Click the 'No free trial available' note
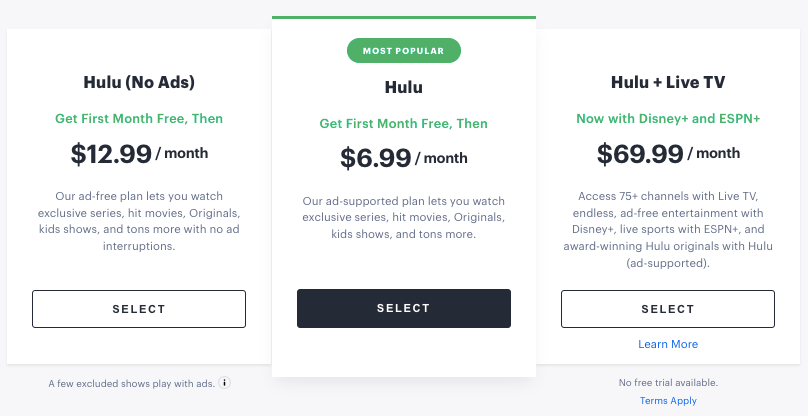The height and width of the screenshot is (416, 808). coord(668,383)
